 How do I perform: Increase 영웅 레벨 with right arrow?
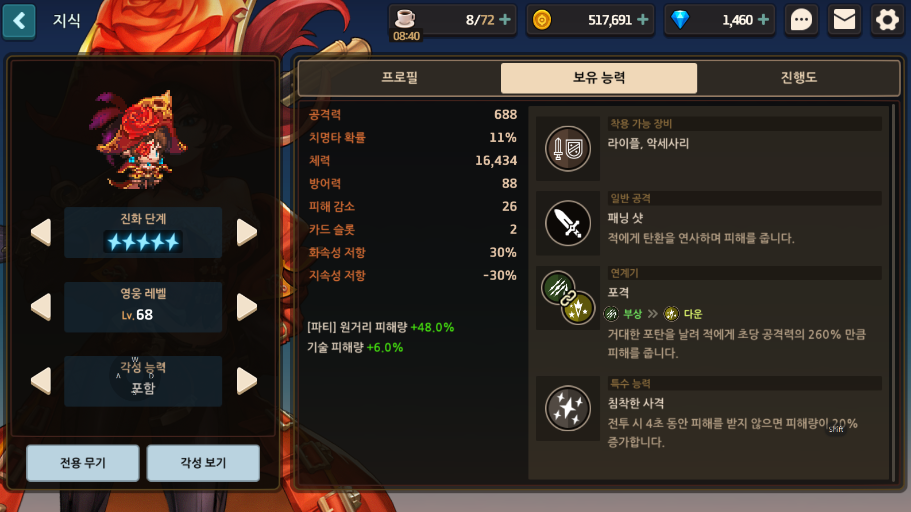tap(247, 307)
